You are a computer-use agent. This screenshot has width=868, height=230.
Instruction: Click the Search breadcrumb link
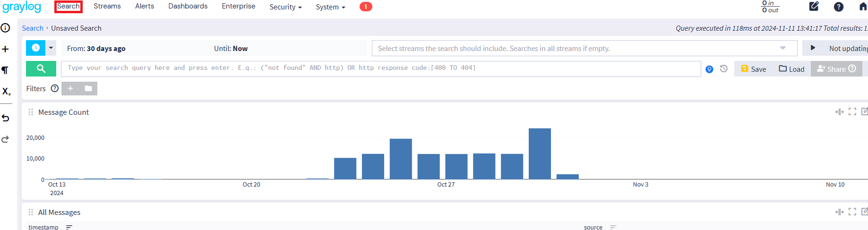click(x=33, y=28)
